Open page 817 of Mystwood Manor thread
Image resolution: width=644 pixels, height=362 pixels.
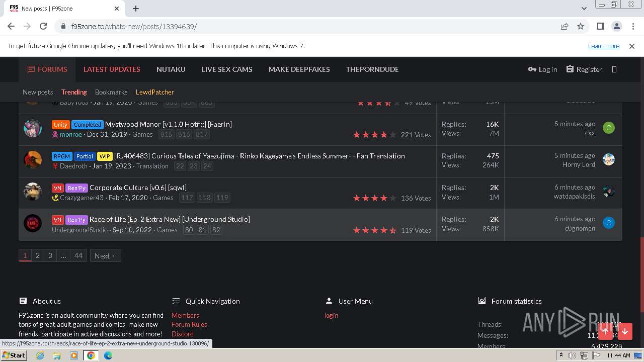coord(202,134)
